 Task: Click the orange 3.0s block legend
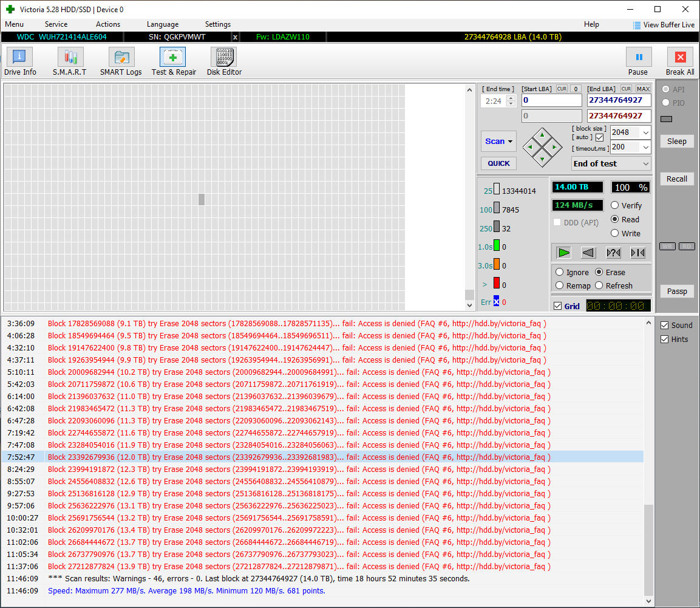(497, 264)
